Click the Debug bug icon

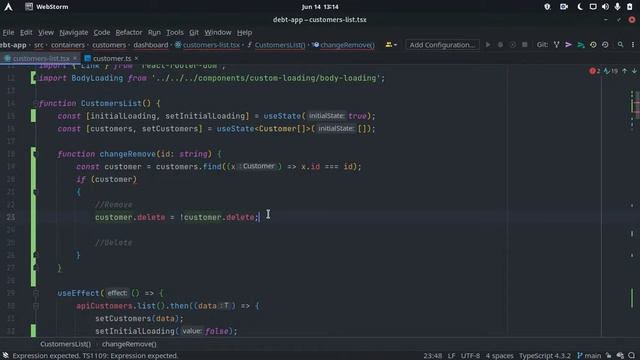pos(500,45)
